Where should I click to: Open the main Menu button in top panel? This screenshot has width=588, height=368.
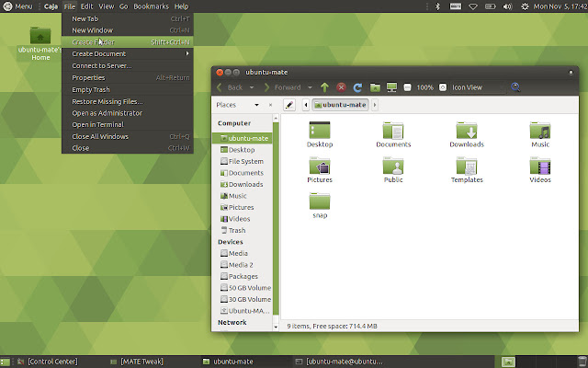[17, 6]
